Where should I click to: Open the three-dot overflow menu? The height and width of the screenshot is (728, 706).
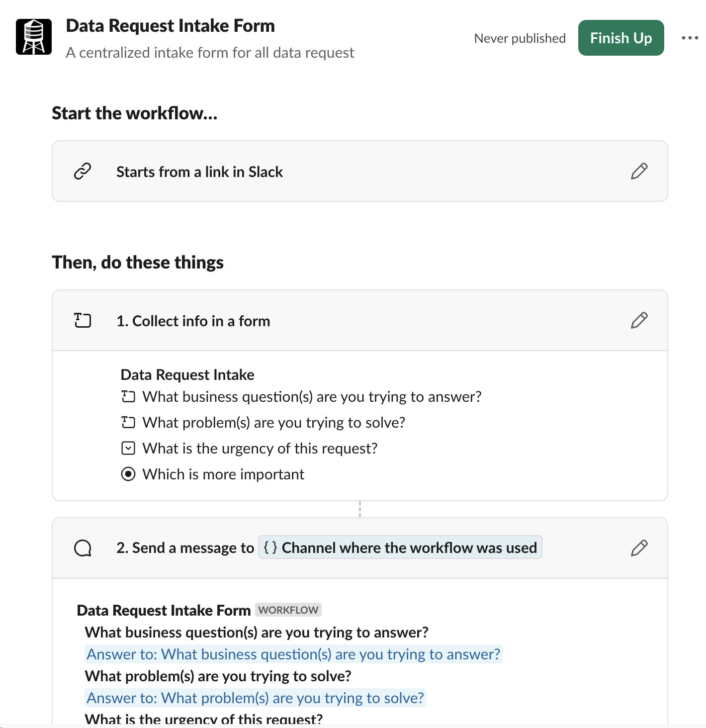pyautogui.click(x=690, y=38)
